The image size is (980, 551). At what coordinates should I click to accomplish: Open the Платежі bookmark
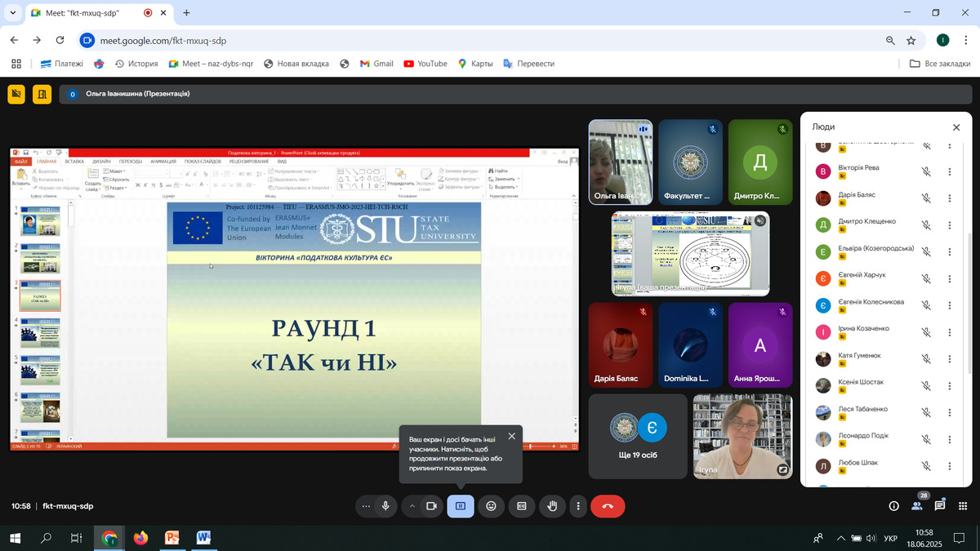(x=62, y=64)
